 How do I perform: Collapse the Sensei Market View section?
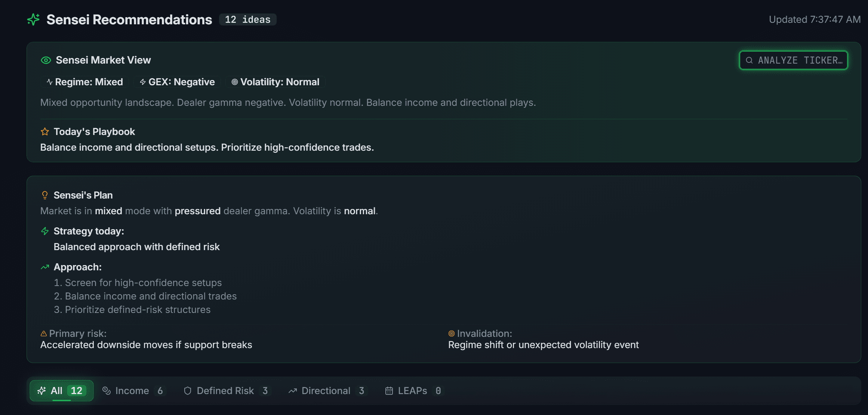103,60
